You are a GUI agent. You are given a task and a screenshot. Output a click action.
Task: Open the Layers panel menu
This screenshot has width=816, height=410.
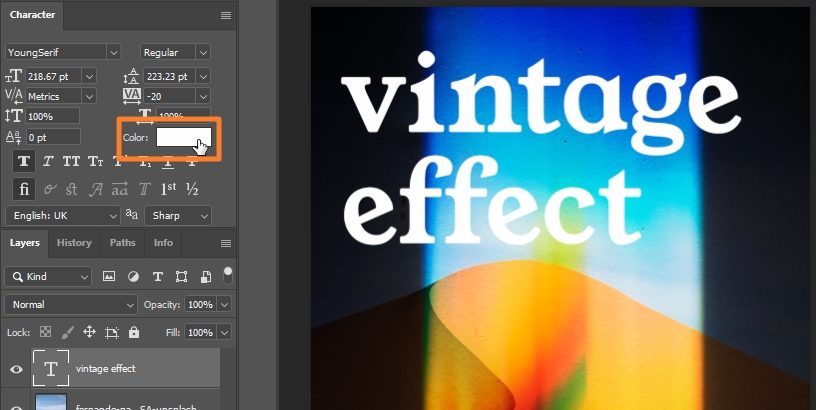(x=226, y=243)
